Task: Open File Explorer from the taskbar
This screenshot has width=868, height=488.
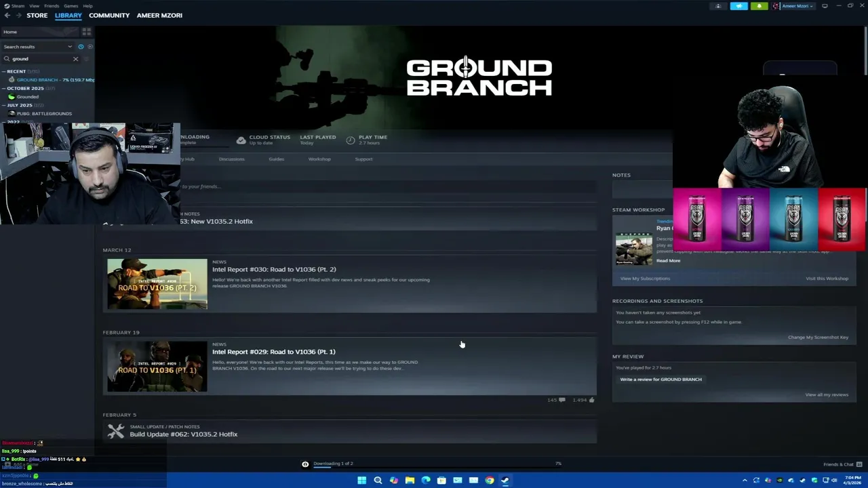Action: coord(410,481)
